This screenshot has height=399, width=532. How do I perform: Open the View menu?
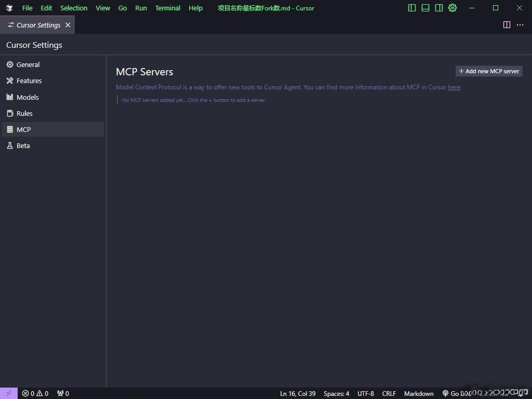click(x=103, y=8)
